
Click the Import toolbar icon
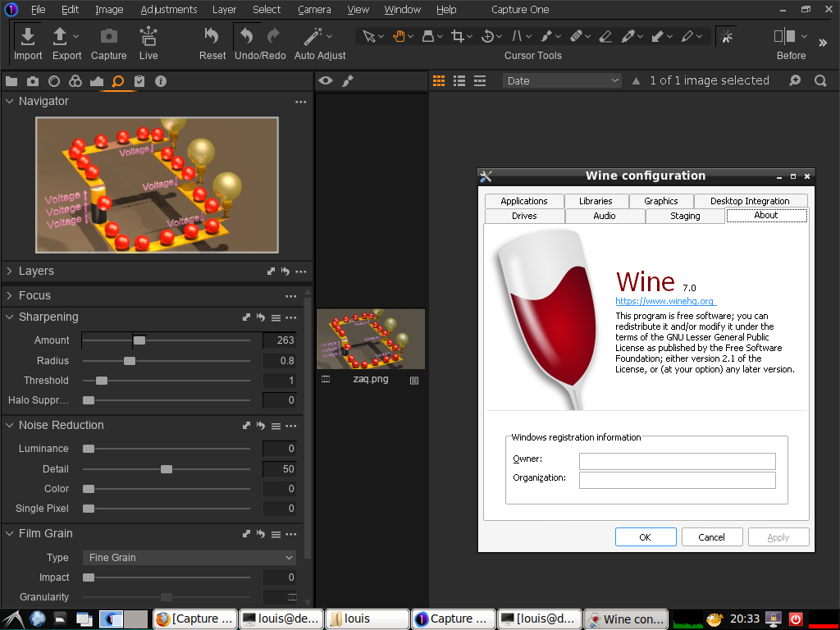(28, 36)
